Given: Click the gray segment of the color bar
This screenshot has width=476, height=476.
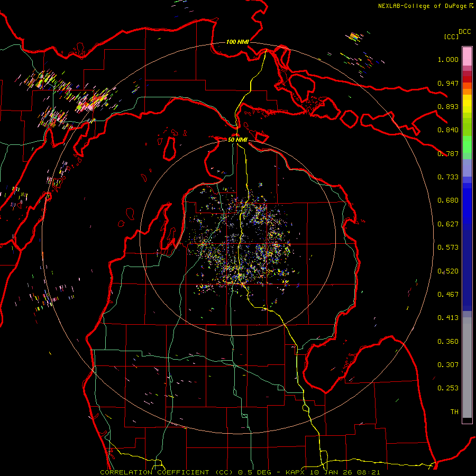Looking at the screenshot, I should coord(467,368).
